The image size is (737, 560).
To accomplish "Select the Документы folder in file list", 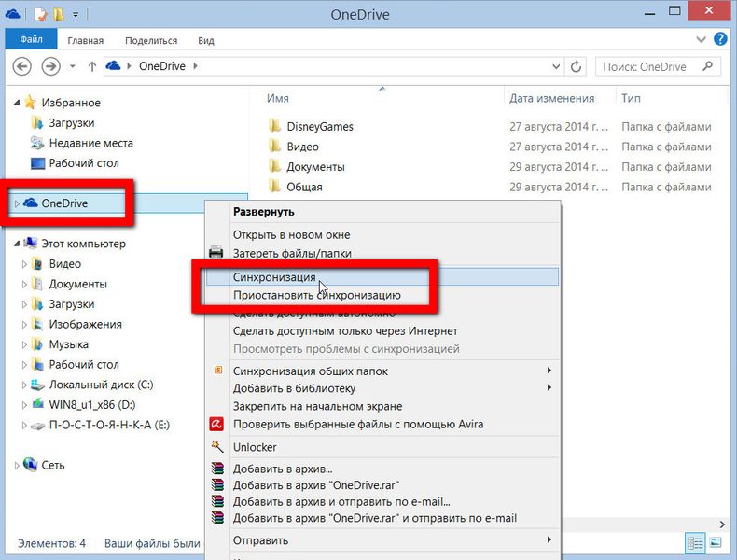I will tap(315, 167).
